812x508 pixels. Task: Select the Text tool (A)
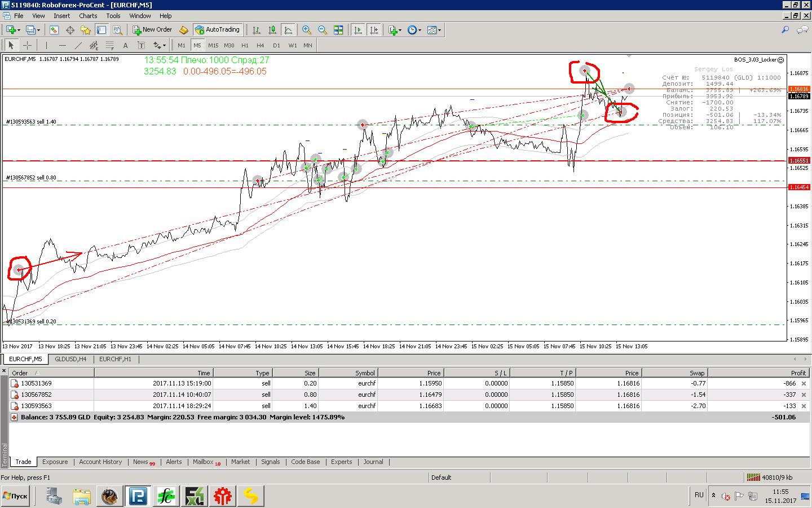click(125, 45)
